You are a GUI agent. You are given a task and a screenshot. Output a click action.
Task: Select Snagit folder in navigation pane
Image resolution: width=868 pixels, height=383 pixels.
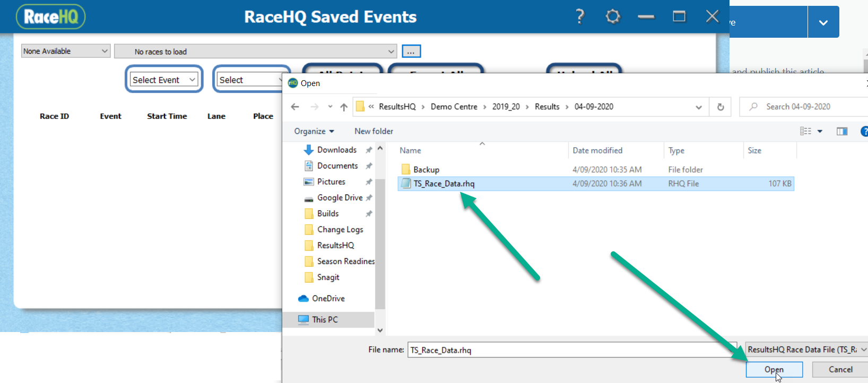click(328, 277)
